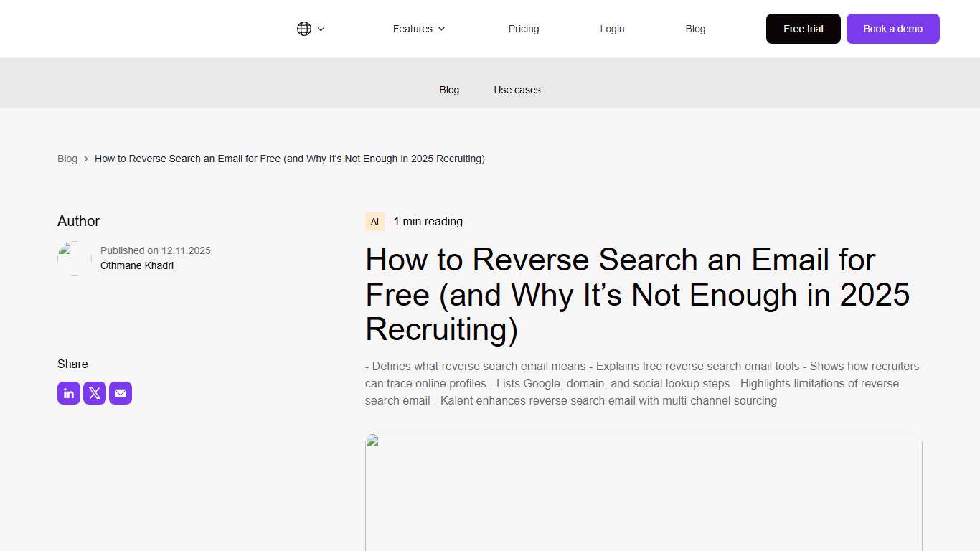Navigate back via the Blog breadcrumb
980x551 pixels.
[67, 158]
